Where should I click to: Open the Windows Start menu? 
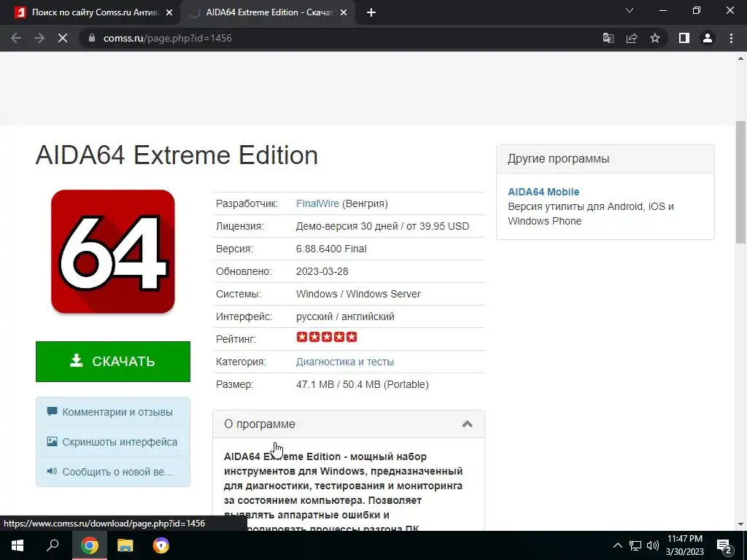(18, 545)
